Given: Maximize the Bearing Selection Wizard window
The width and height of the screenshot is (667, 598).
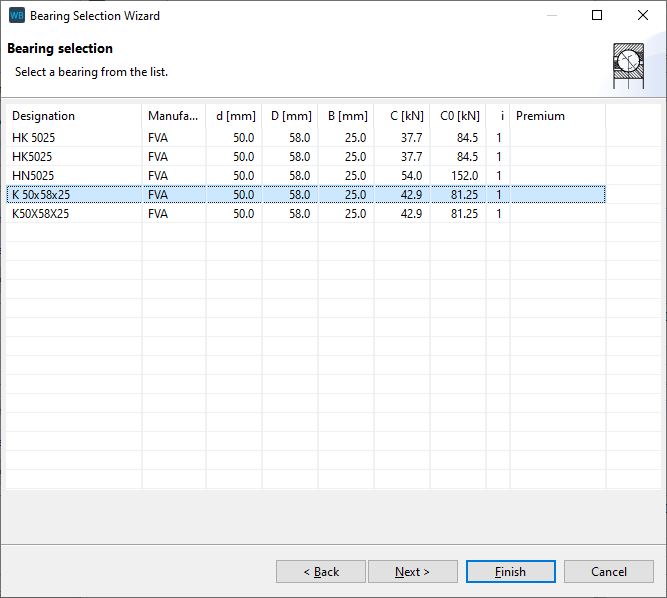Looking at the screenshot, I should point(597,16).
